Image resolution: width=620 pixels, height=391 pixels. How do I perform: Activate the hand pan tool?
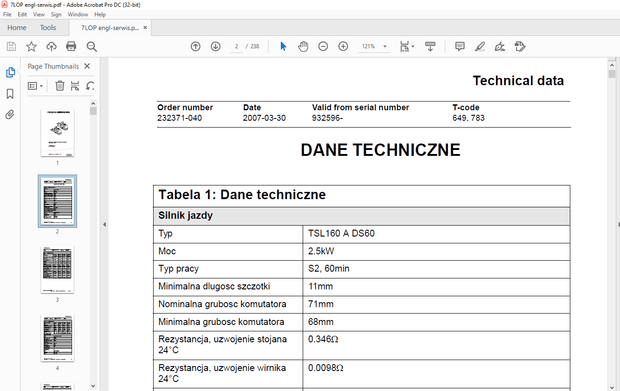303,47
